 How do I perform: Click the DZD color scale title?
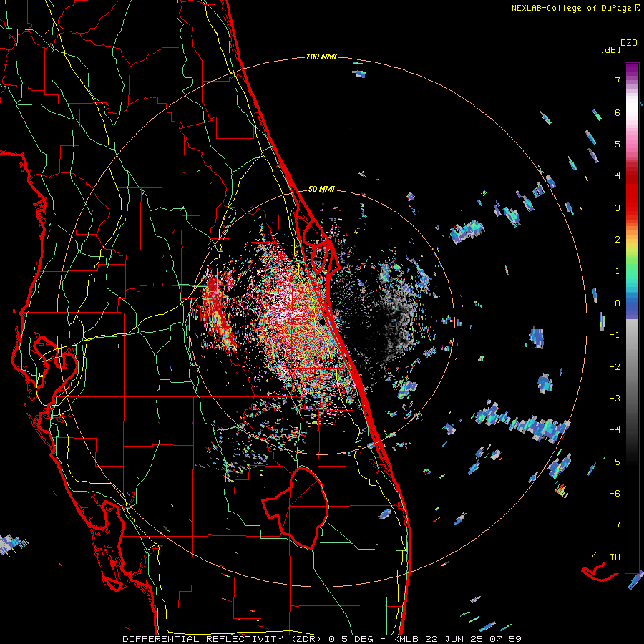(629, 43)
